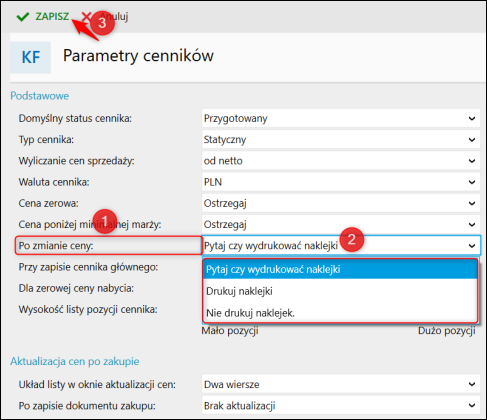
Task: Click the 'Cena zerowa:' label
Action: click(x=49, y=203)
